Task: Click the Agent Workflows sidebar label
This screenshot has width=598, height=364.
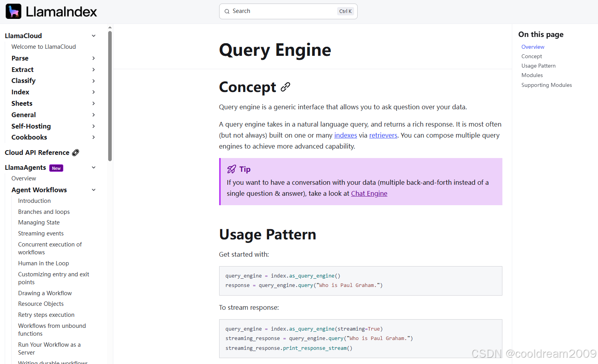Action: point(39,190)
